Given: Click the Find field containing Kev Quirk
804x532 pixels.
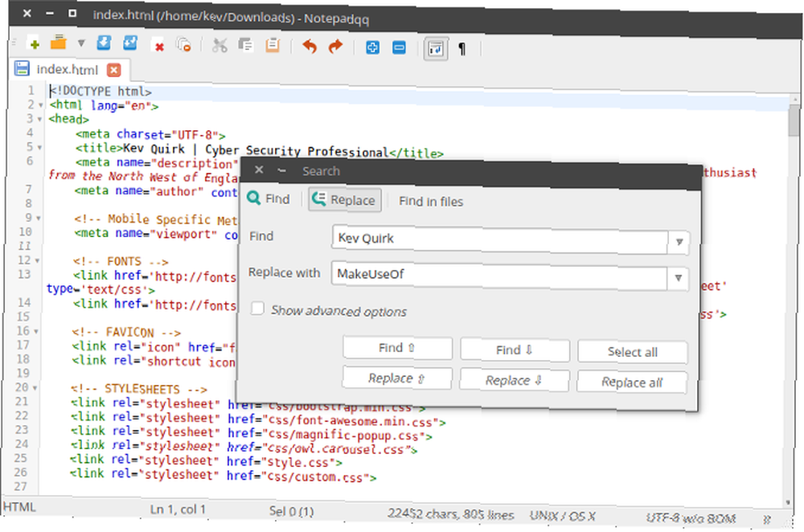Looking at the screenshot, I should click(499, 239).
